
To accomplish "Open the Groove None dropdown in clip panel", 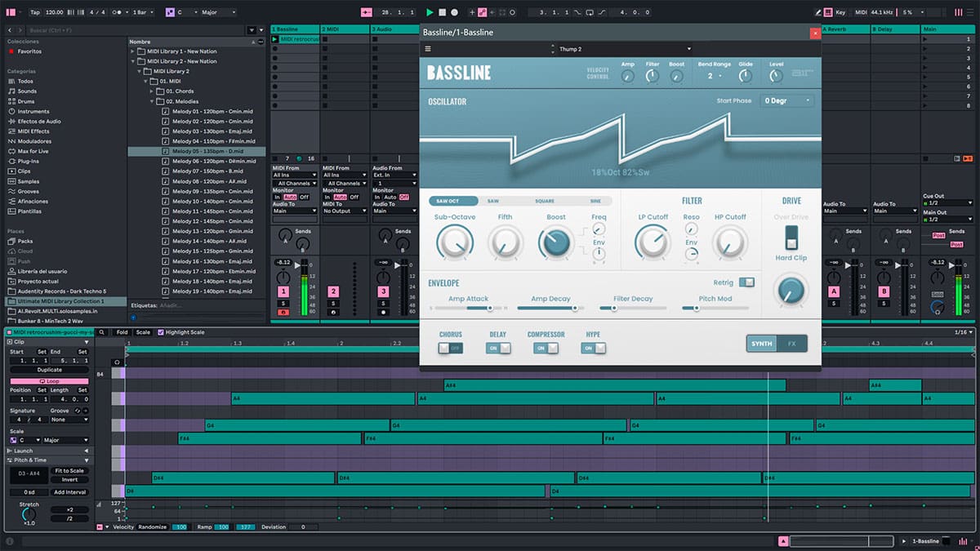I will [69, 420].
